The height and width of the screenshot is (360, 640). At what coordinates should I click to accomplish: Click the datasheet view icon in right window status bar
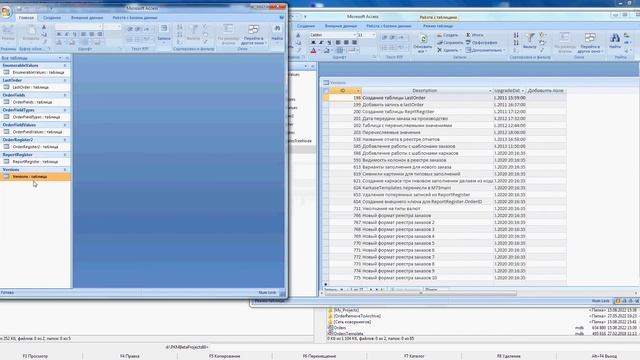pos(618,301)
